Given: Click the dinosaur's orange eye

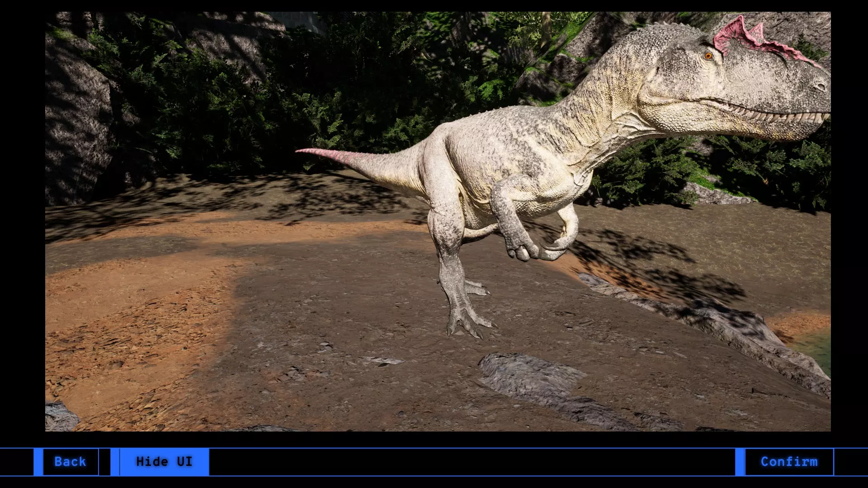Looking at the screenshot, I should [708, 56].
